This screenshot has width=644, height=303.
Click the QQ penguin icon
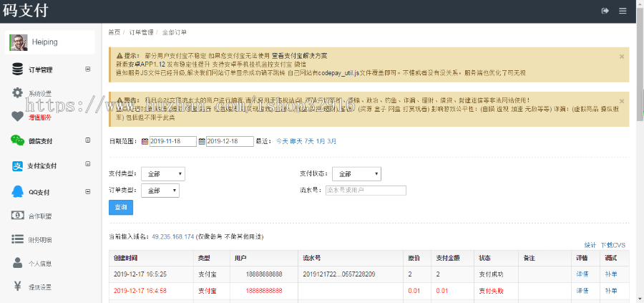tap(17, 191)
